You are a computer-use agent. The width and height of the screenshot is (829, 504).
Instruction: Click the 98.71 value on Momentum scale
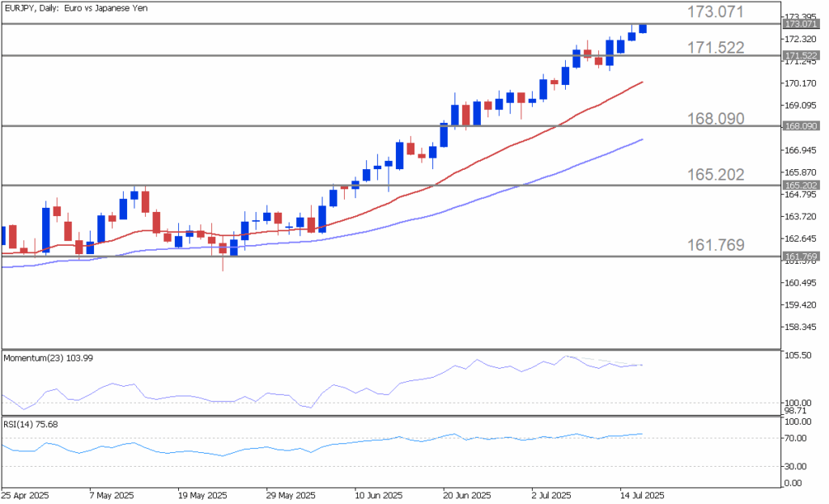[795, 410]
